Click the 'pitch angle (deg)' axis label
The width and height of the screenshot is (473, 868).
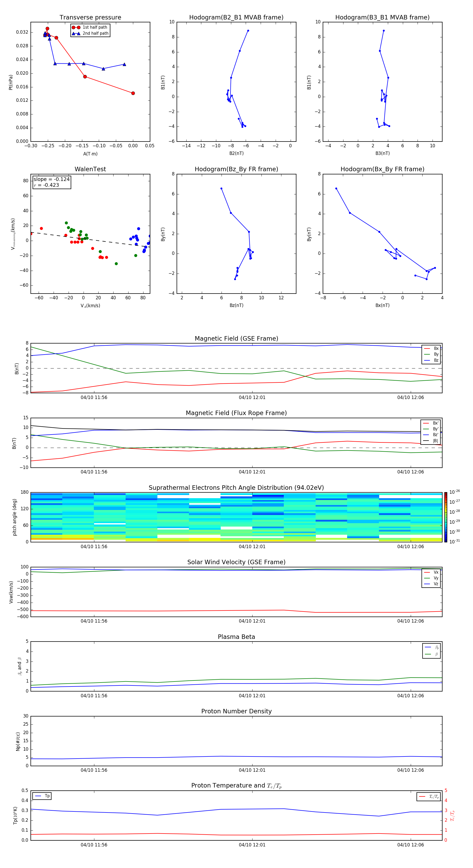click(14, 517)
